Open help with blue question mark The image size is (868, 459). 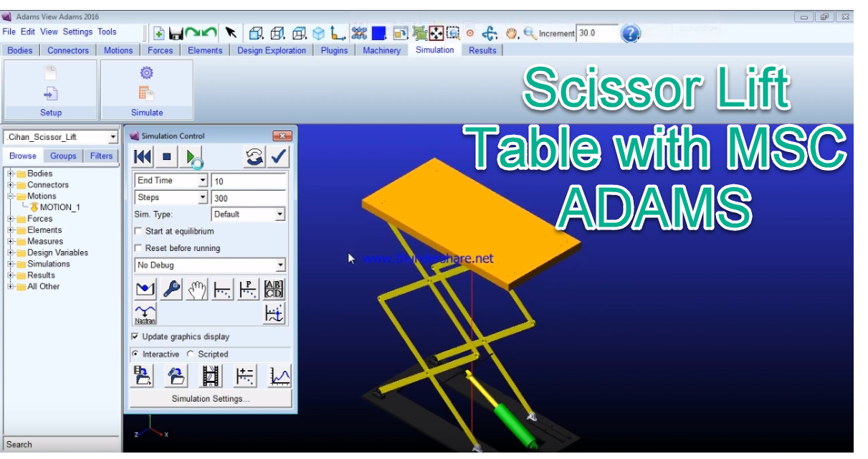point(630,33)
